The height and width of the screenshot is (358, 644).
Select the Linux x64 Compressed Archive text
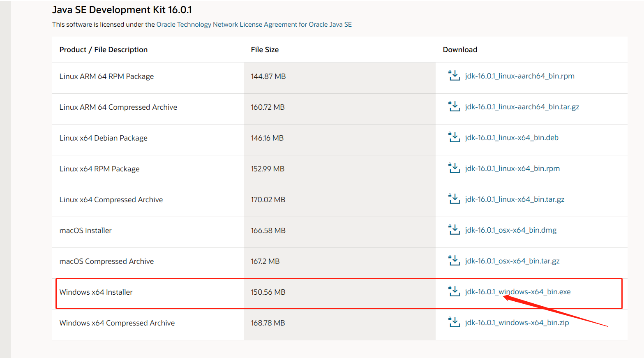[x=111, y=200]
